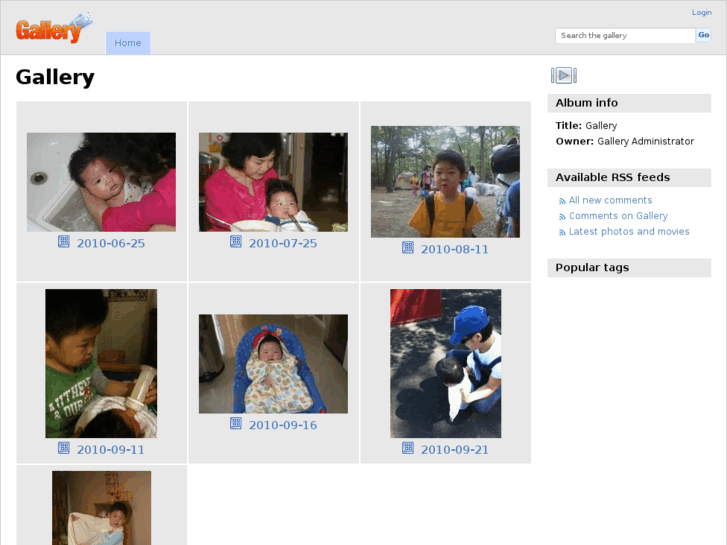Click the Title: Gallery text
Screen dimensions: 727x545
(586, 125)
